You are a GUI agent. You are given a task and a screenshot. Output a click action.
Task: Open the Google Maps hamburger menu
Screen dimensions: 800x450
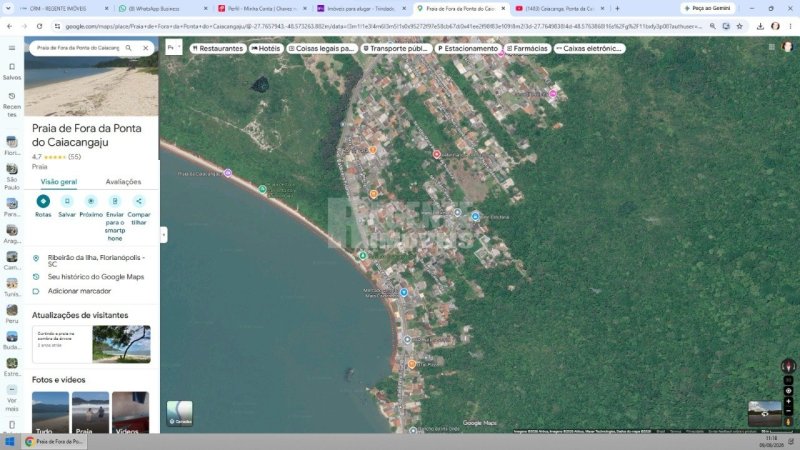pos(12,48)
